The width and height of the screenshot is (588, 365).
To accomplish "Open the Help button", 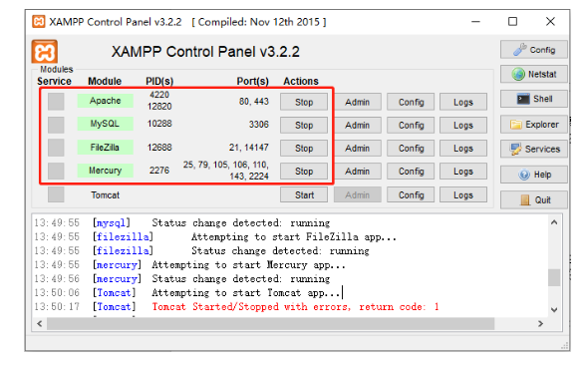I will pyautogui.click(x=533, y=175).
